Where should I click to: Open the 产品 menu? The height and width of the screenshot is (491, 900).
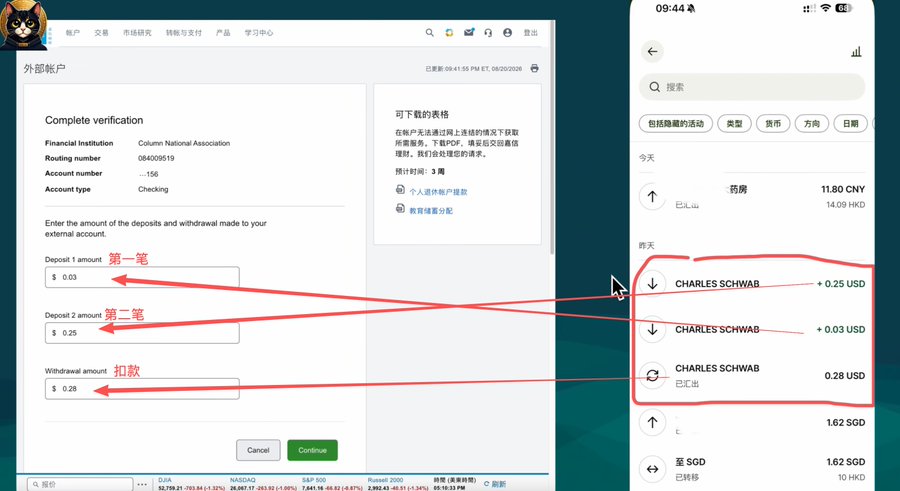[x=223, y=33]
